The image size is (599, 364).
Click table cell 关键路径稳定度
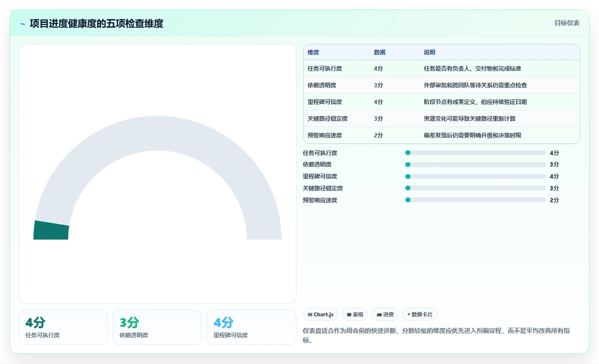328,119
